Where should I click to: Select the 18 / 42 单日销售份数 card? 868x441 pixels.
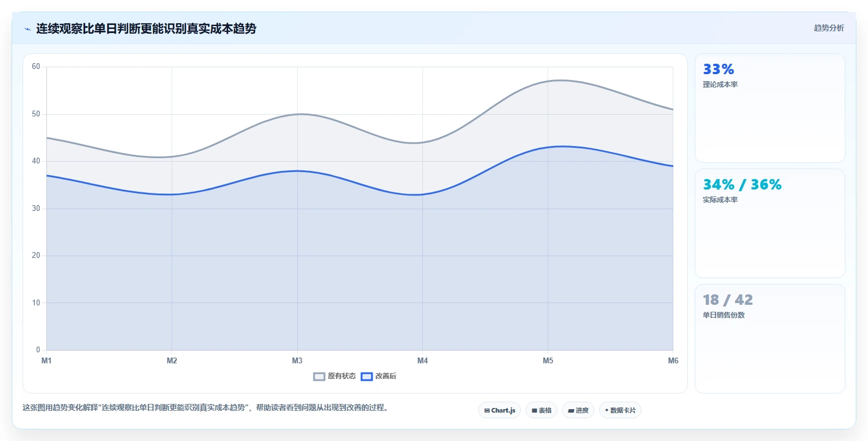[x=769, y=338]
